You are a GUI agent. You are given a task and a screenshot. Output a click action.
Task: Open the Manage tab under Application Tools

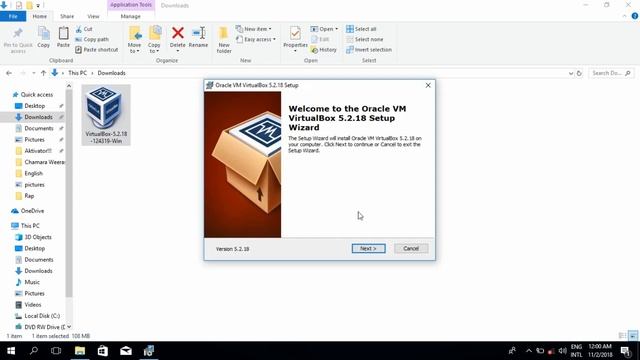tap(131, 16)
